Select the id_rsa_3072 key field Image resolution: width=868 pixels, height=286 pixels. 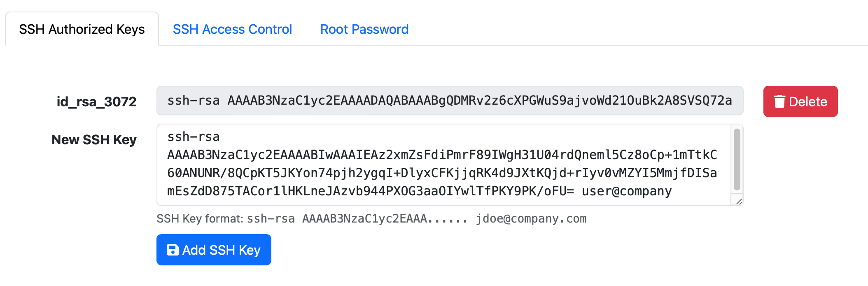[449, 100]
